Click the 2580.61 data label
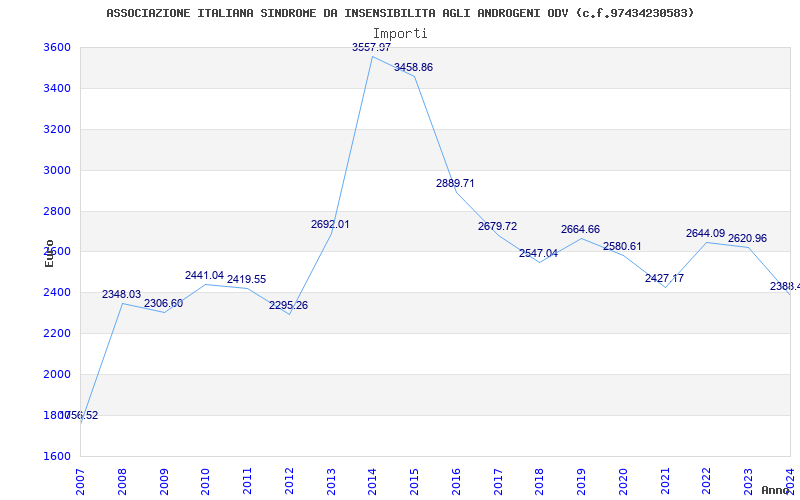 (622, 246)
